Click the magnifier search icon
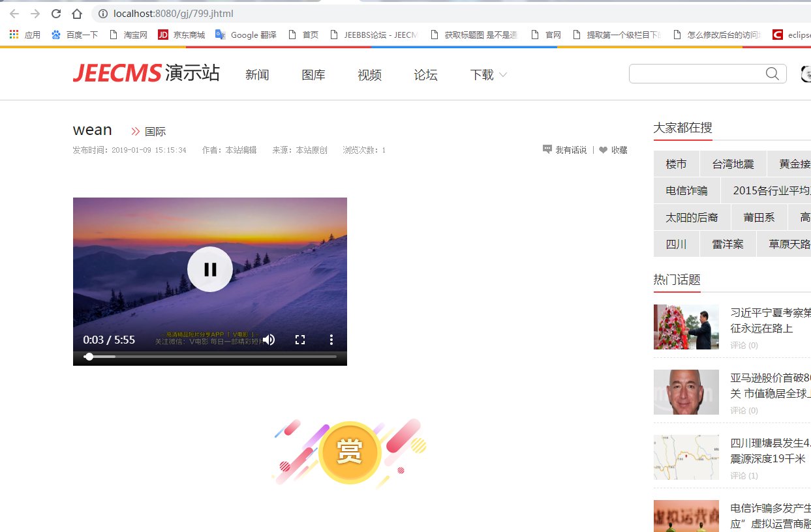This screenshot has height=532, width=811. click(773, 74)
